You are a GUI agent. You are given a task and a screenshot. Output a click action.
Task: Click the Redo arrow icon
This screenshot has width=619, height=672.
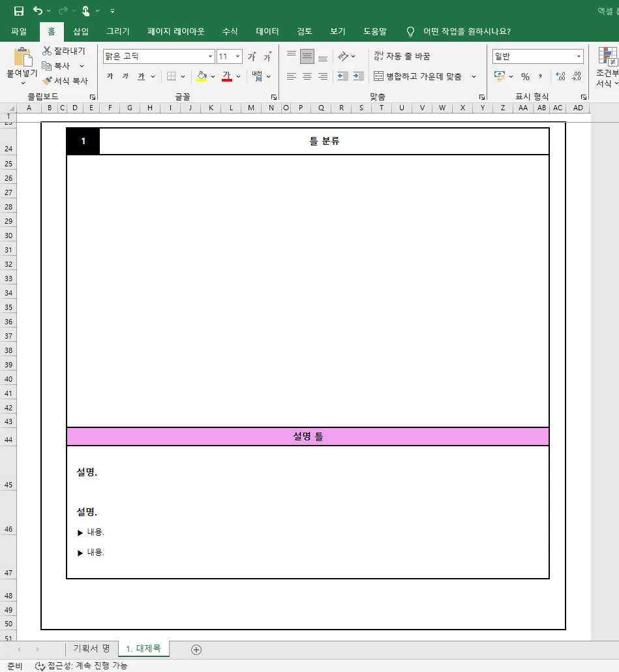click(63, 10)
